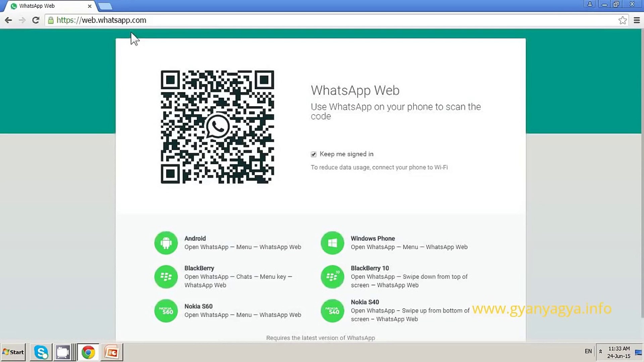Viewport: 644px width, 362px height.
Task: Select the Nokia S40 platform icon
Action: (332, 311)
